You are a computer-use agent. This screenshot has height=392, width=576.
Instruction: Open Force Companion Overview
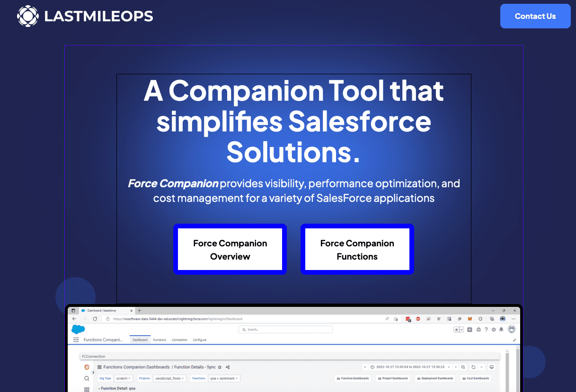tap(230, 249)
